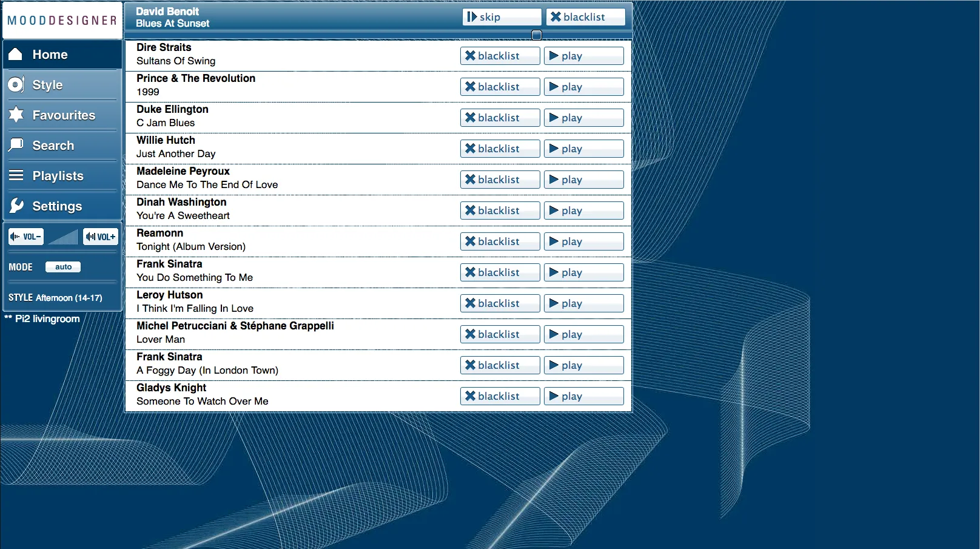
Task: Open the Search page
Action: pos(62,146)
